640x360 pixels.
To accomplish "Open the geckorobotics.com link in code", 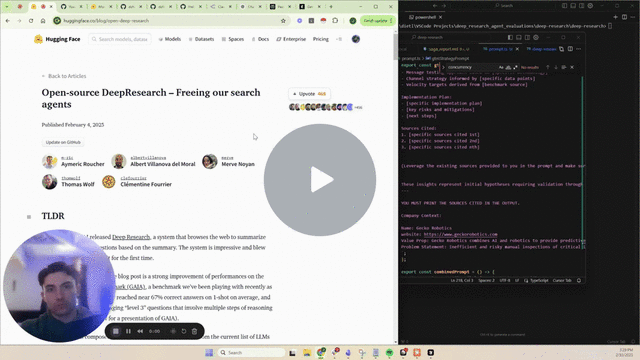I will (460, 234).
